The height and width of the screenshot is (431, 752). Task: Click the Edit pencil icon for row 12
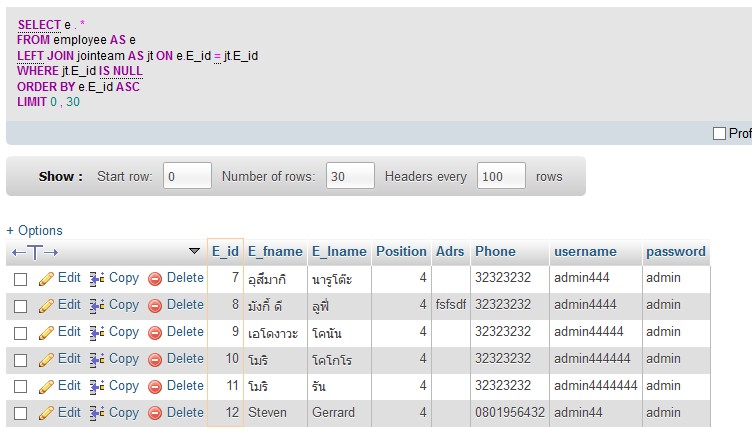click(x=46, y=413)
